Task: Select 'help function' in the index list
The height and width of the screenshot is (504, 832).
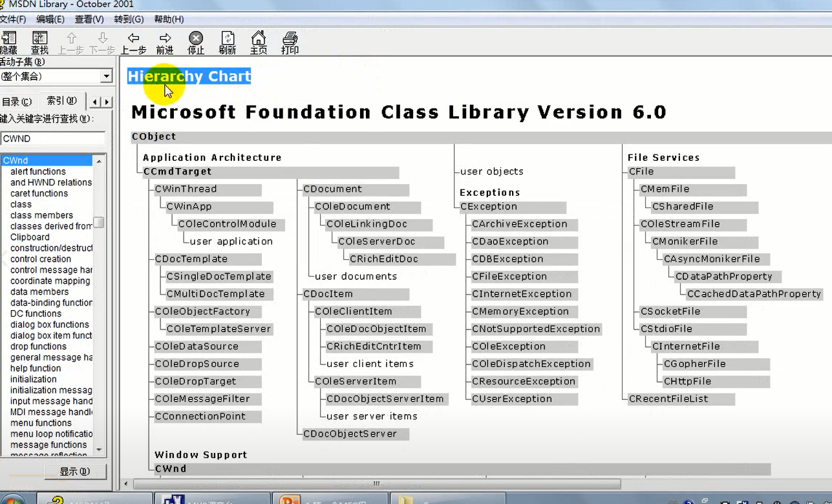Action: pyautogui.click(x=36, y=368)
